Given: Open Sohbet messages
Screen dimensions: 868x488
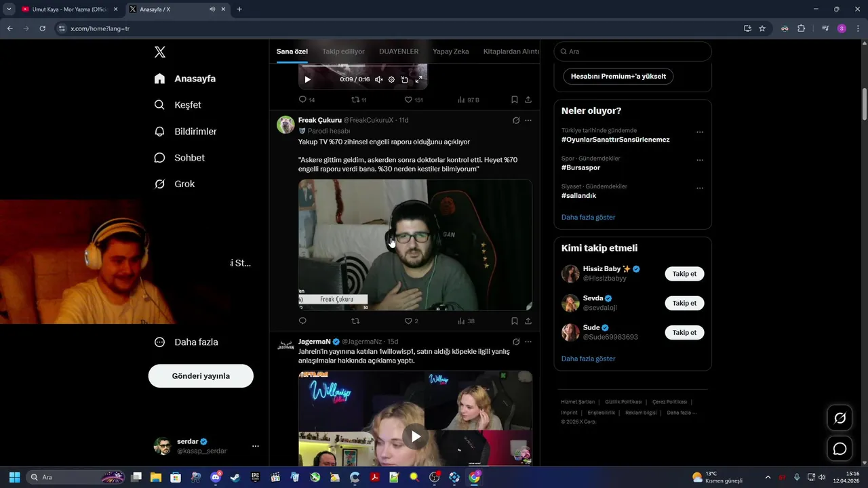Looking at the screenshot, I should coord(180,158).
